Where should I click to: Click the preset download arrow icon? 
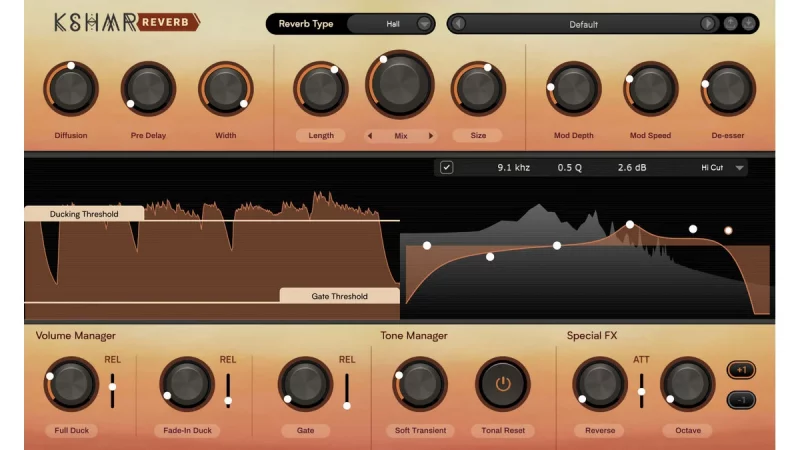pyautogui.click(x=748, y=23)
